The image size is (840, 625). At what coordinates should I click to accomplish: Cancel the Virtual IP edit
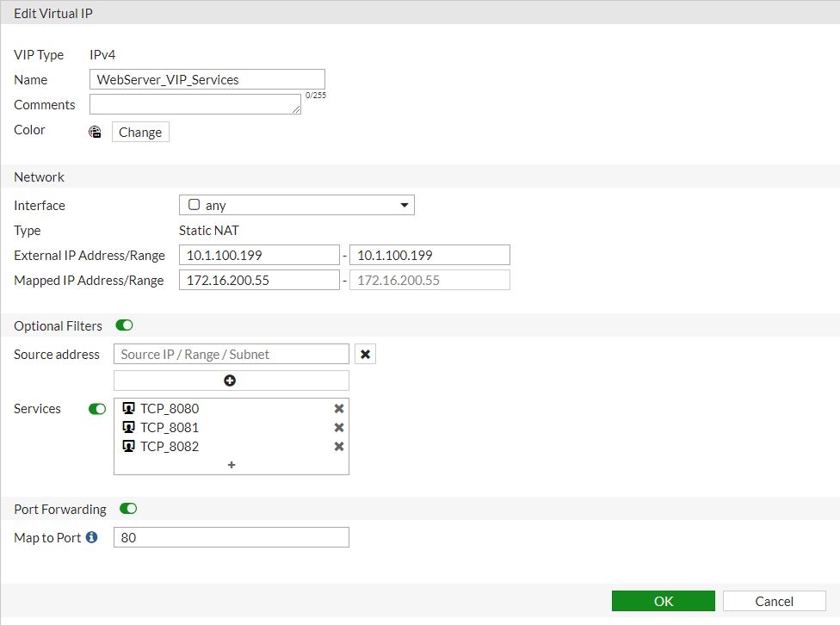click(772, 600)
